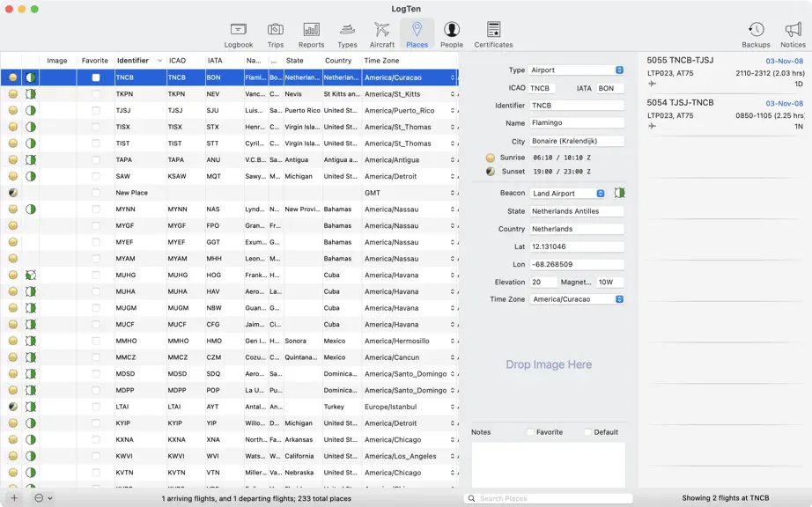Open the ellipsis actions menu at bottom

click(x=43, y=498)
